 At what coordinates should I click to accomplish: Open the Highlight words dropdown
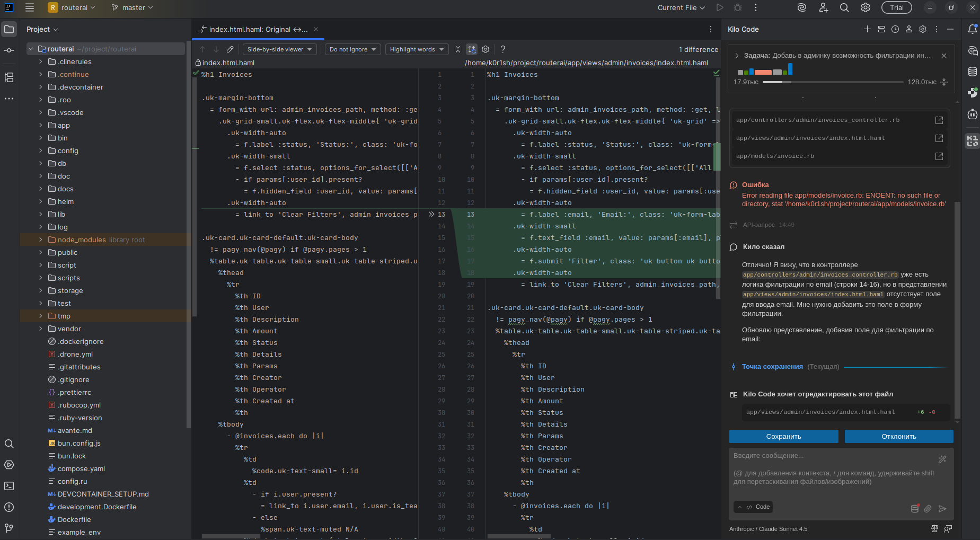(x=417, y=49)
